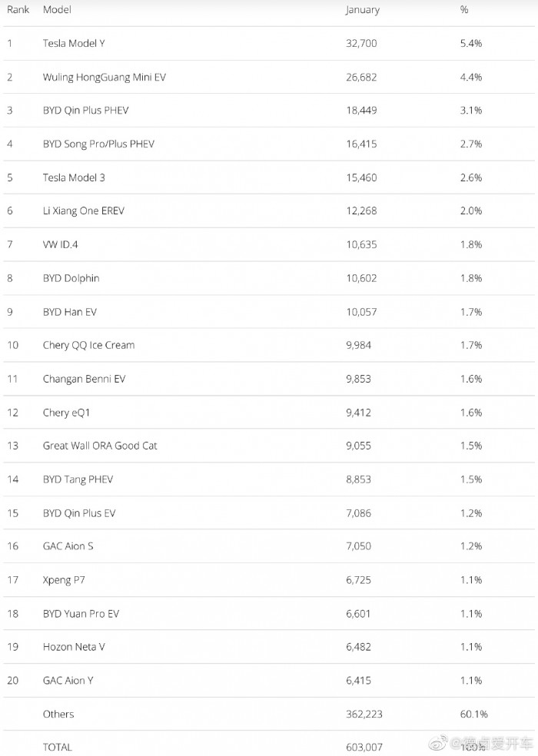Click the 16,415 January sales value
The height and width of the screenshot is (756, 538).
coord(361,144)
